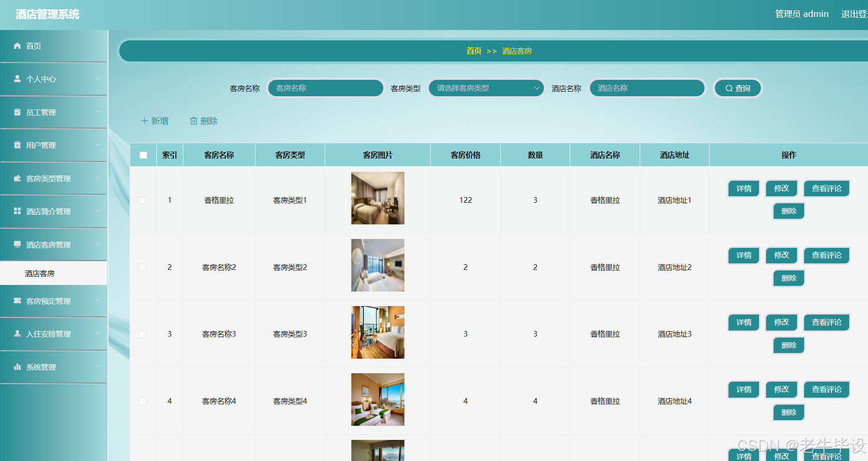Click the grid icon beside 酒店简介管理
The image size is (868, 461).
click(x=17, y=211)
